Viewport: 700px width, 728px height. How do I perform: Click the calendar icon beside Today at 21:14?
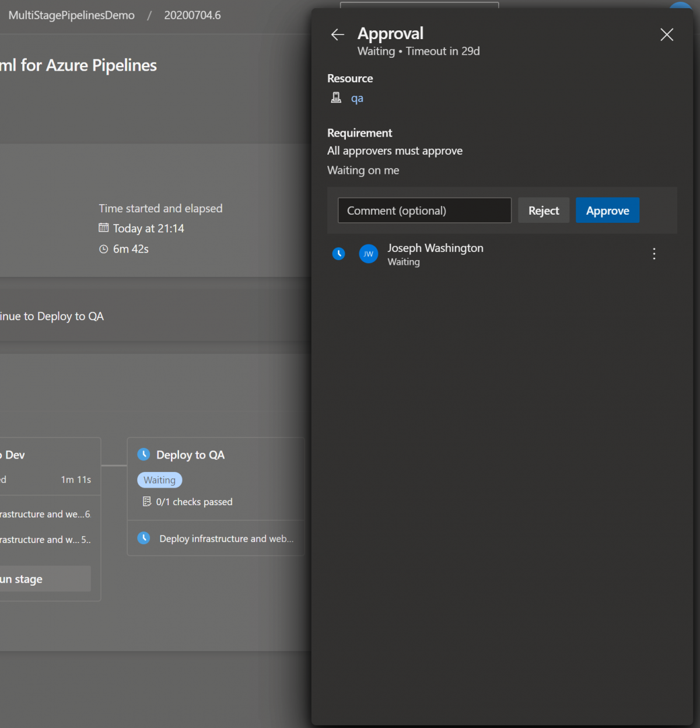105,228
